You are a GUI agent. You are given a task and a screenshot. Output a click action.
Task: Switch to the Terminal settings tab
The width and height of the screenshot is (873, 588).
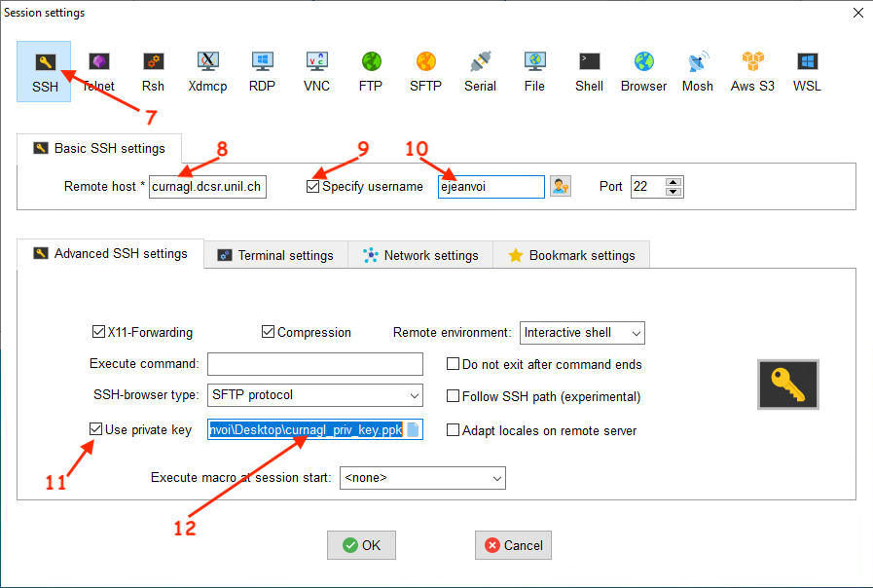[275, 255]
